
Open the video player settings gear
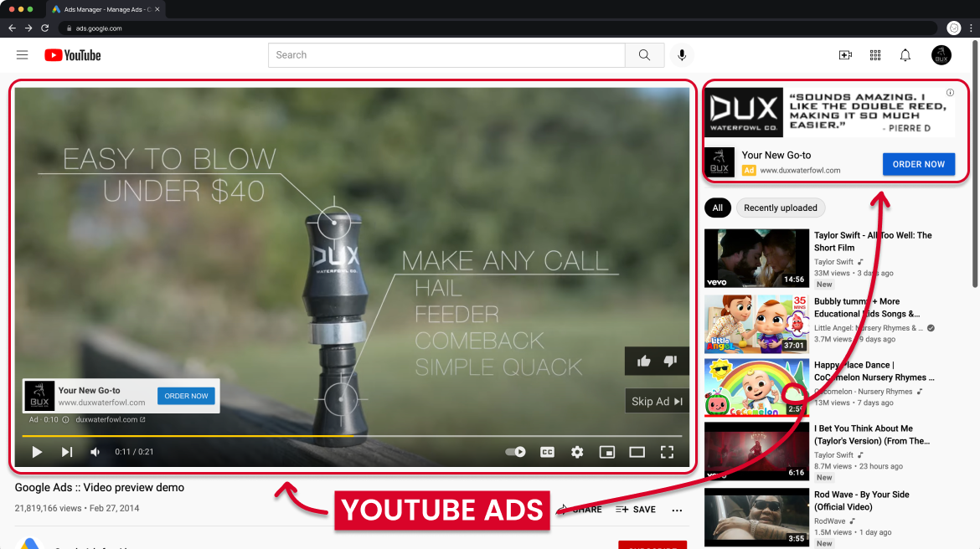577,451
